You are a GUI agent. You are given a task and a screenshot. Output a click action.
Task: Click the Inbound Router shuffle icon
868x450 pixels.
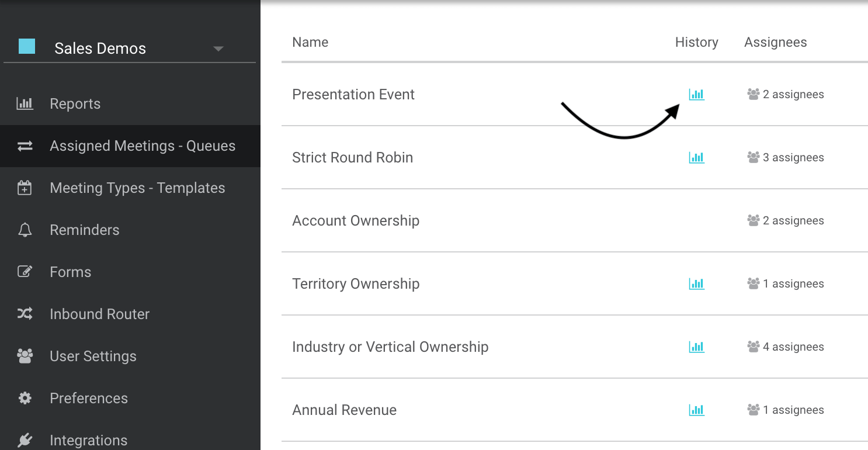25,314
